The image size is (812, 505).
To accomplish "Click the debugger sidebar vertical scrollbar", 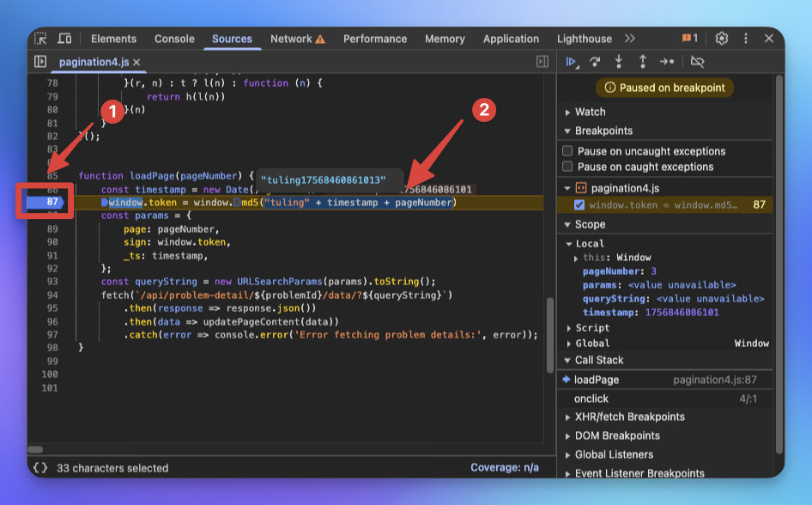I will click(x=779, y=265).
